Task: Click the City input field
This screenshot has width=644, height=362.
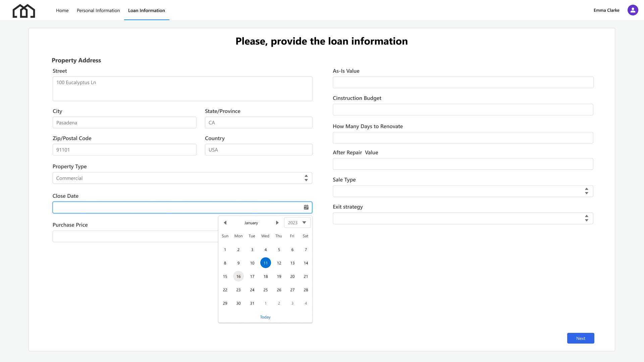Action: 124,122
